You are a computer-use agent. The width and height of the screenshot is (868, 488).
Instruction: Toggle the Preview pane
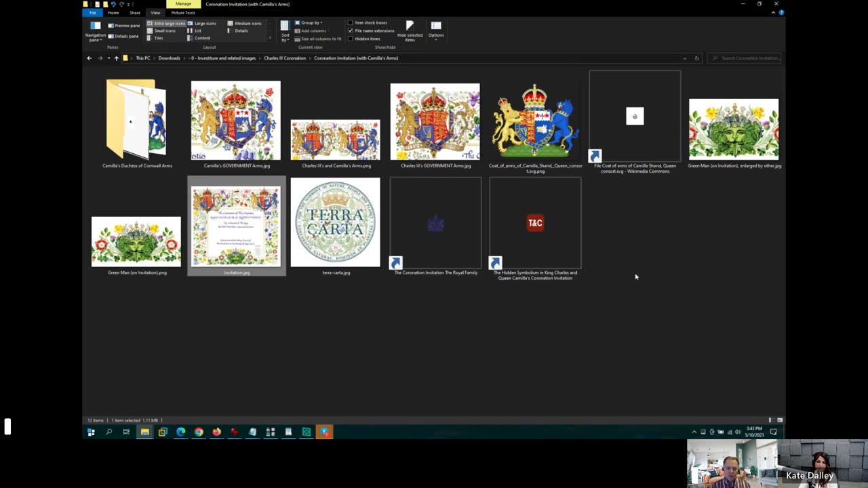coord(124,26)
